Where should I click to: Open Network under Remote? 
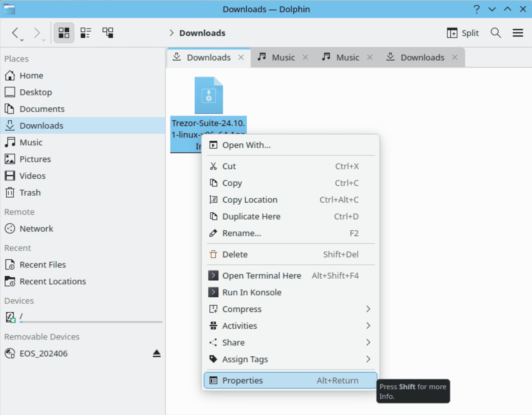pyautogui.click(x=83, y=229)
